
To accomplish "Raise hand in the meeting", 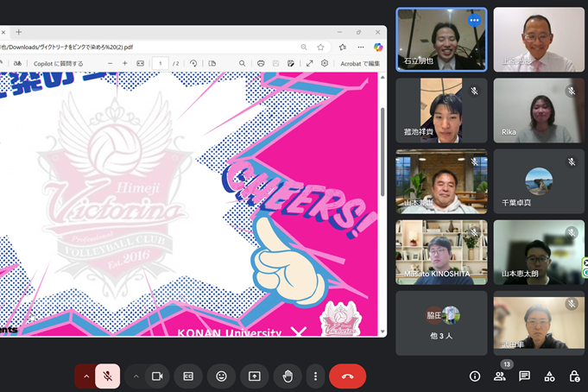I will 288,376.
